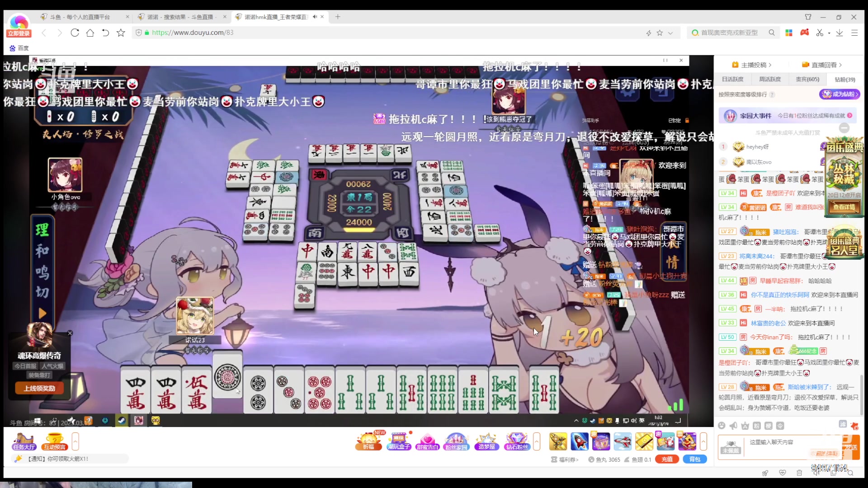This screenshot has width=868, height=488.
Task: Click the browser home icon
Action: tap(90, 33)
